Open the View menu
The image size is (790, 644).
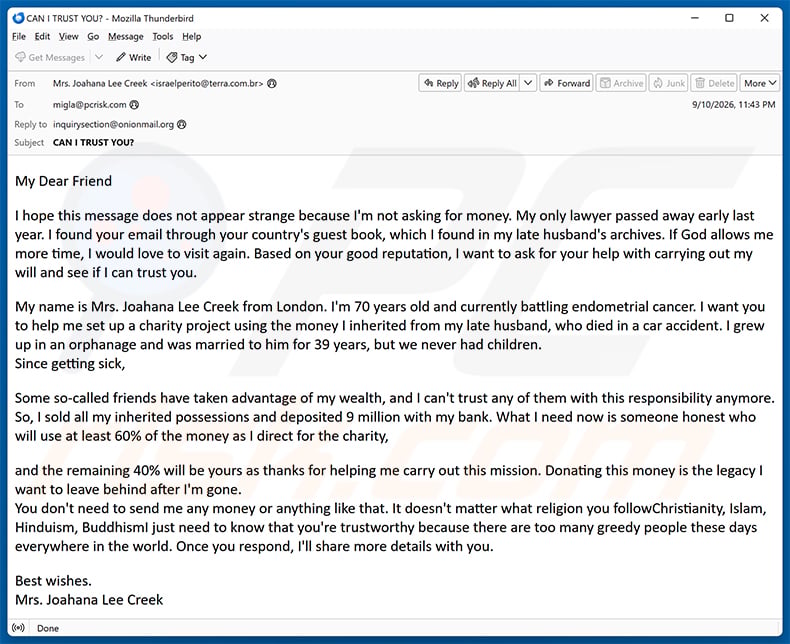[69, 36]
